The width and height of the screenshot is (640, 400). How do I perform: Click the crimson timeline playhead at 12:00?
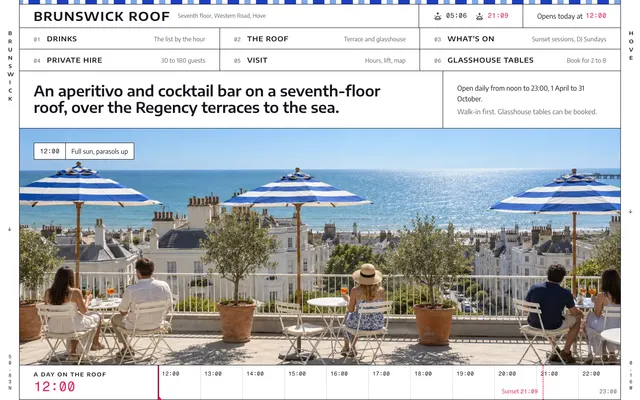(x=158, y=382)
